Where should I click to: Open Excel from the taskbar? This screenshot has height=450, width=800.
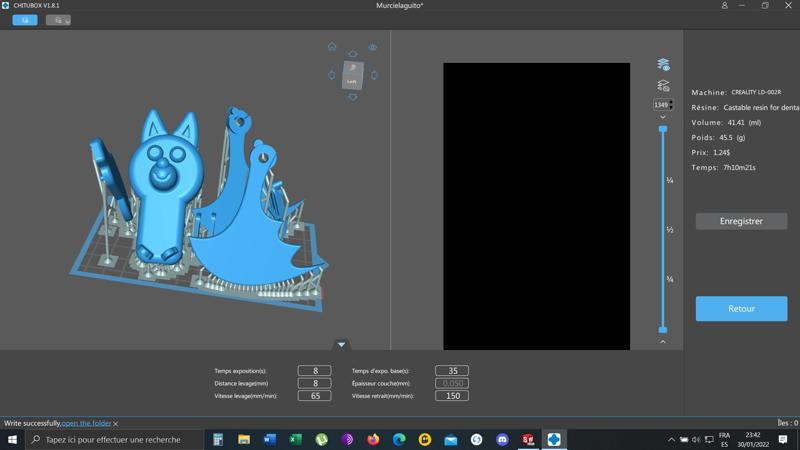coord(295,439)
